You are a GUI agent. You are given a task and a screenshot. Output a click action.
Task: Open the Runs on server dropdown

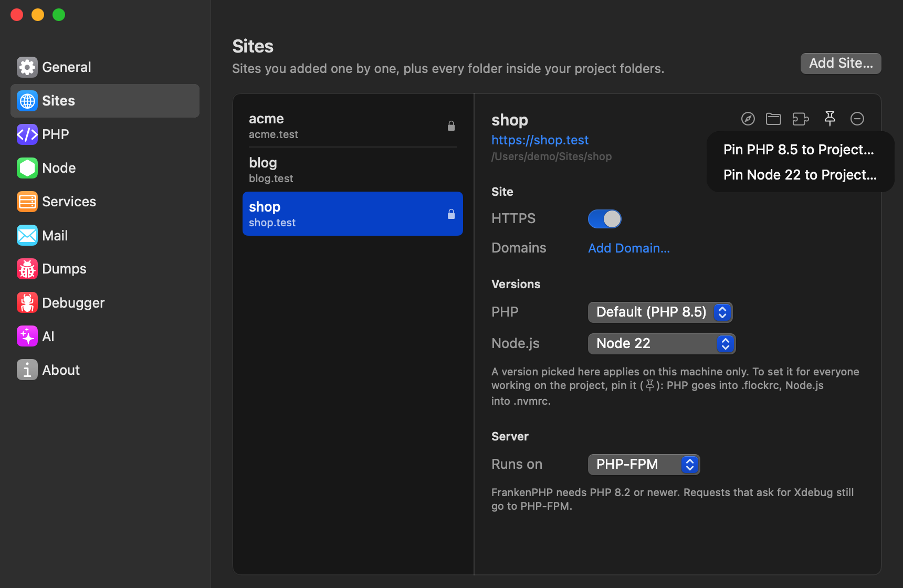(x=644, y=465)
